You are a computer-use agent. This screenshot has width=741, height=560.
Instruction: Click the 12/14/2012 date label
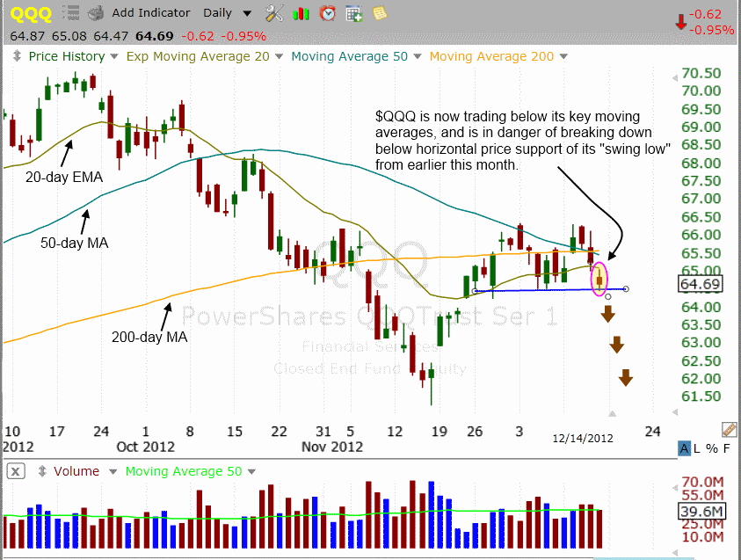pyautogui.click(x=583, y=439)
